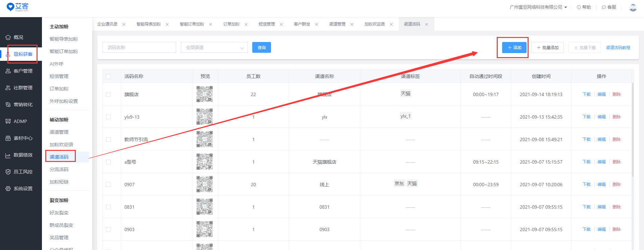Click the 帮助 help icon

pos(579,7)
